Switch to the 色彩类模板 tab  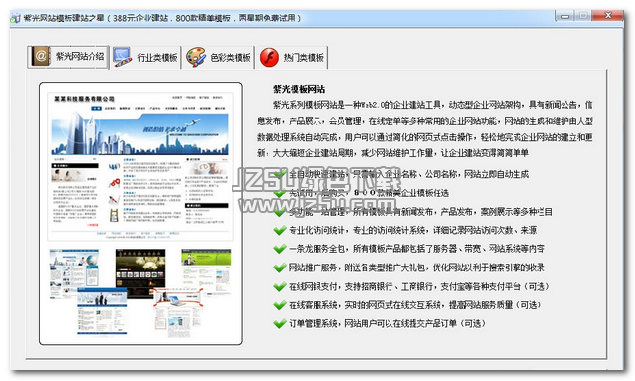coord(219,57)
